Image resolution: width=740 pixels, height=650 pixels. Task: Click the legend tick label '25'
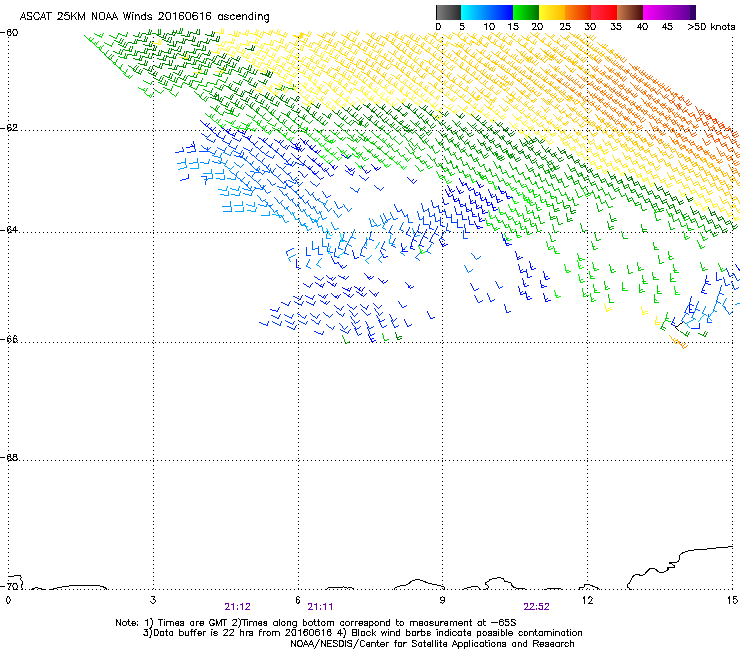(x=565, y=27)
